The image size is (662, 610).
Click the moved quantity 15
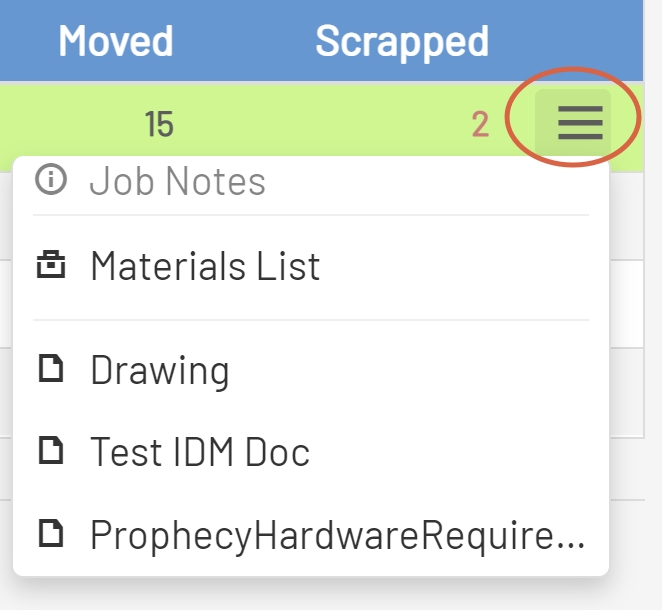[159, 125]
